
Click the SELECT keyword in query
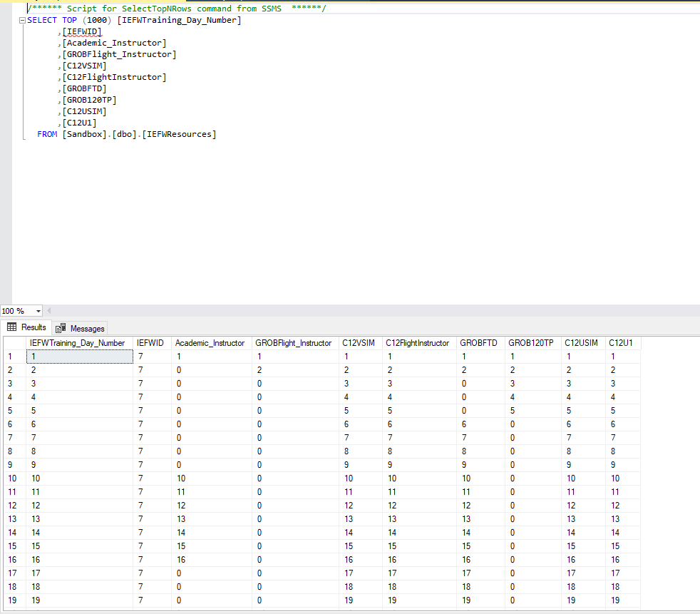(x=42, y=20)
